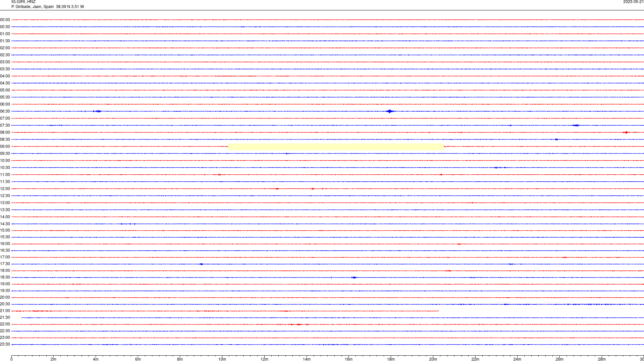Click the 26m tick on the time axis
644x362 pixels.
pos(559,359)
